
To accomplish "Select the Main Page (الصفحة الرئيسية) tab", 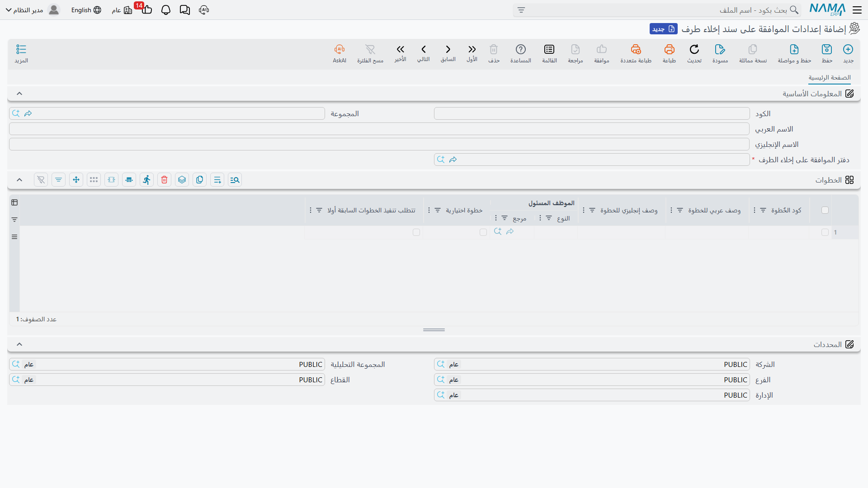I will point(830,78).
